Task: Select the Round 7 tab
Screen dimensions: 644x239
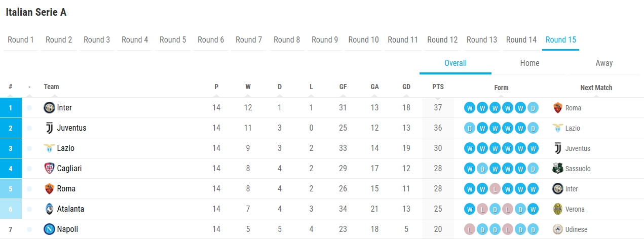Action: (x=249, y=40)
